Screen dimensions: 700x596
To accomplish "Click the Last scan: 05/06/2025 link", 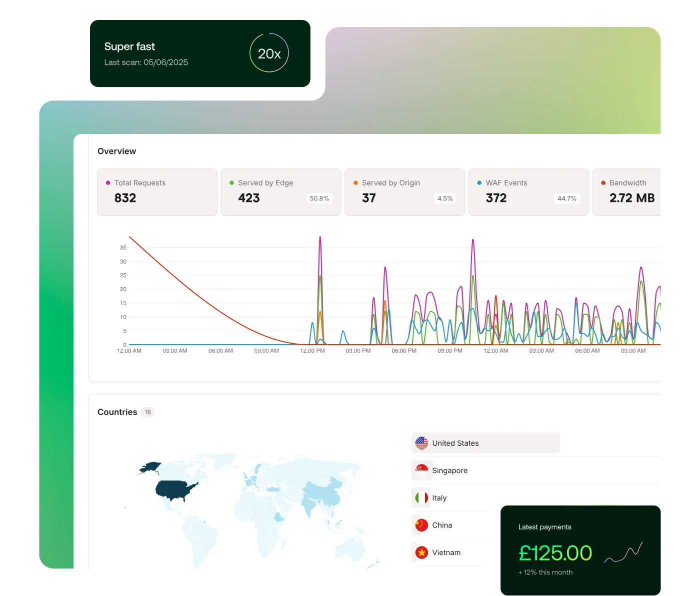I will [146, 62].
